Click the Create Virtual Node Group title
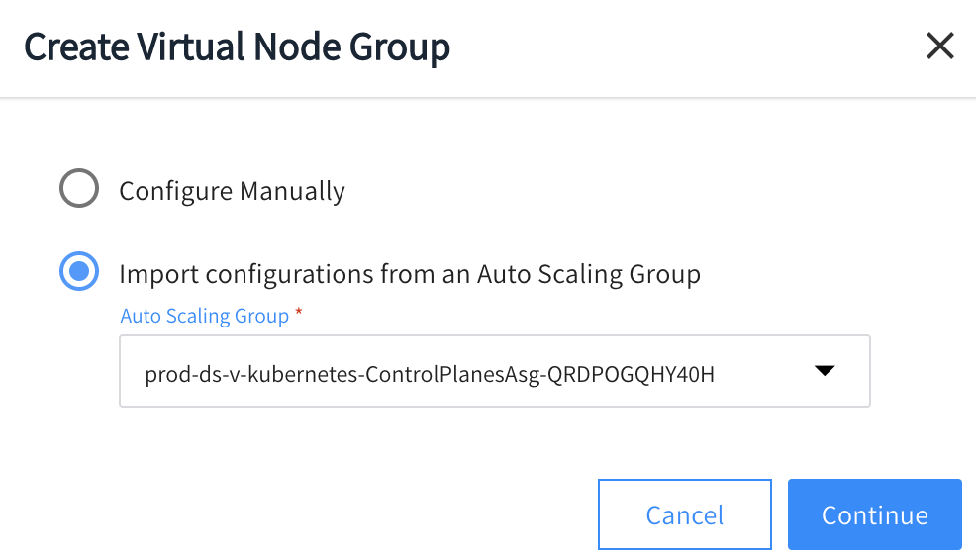Viewport: 976px width, 560px height. (238, 47)
